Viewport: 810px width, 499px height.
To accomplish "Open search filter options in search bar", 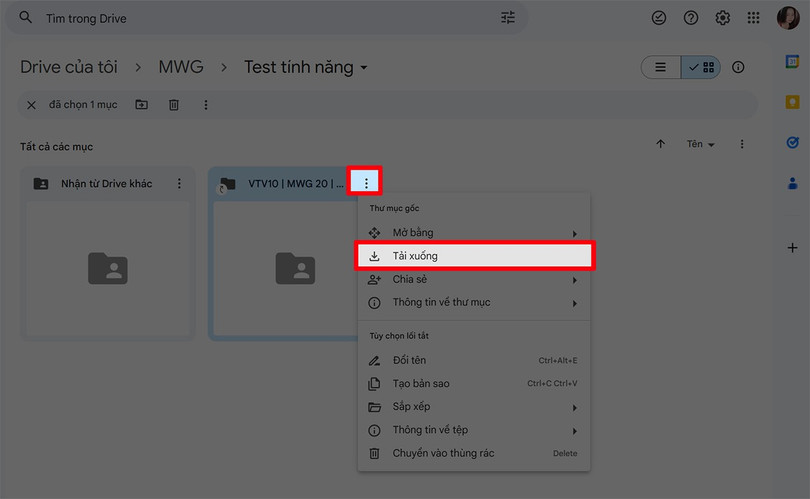I will (x=508, y=18).
